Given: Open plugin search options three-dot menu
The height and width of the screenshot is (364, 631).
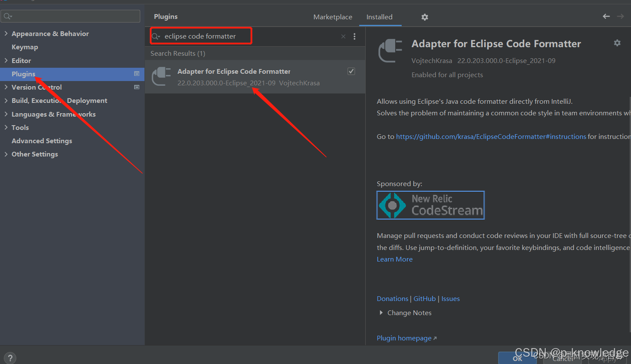Looking at the screenshot, I should 355,36.
